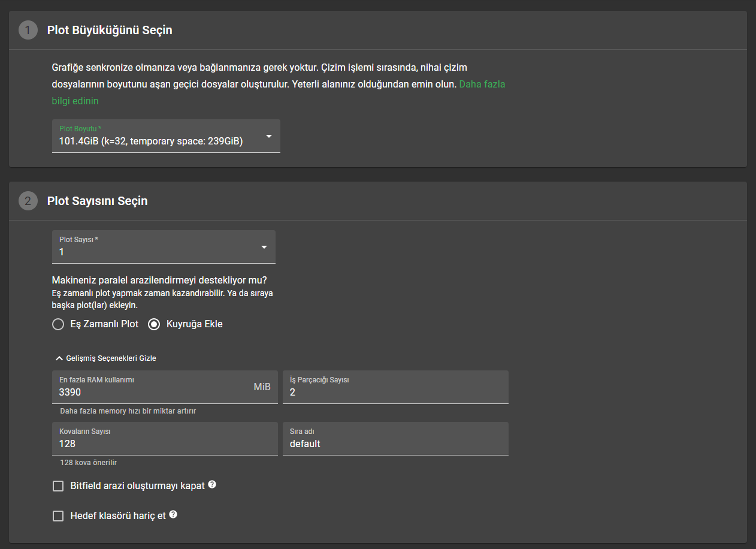756x549 pixels.
Task: Click the Kovaların Sayısı input field
Action: pyautogui.click(x=165, y=444)
